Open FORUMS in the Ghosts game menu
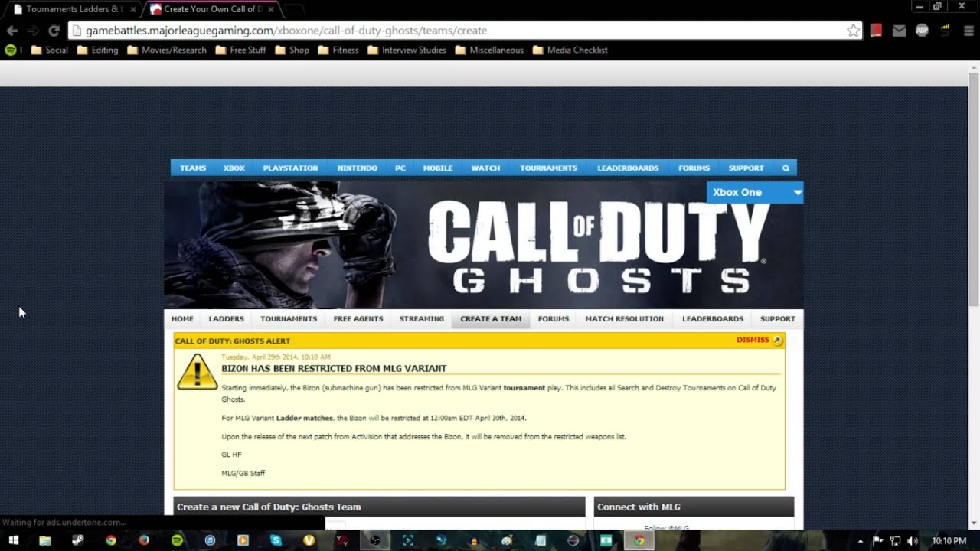This screenshot has width=980, height=551. pos(554,318)
